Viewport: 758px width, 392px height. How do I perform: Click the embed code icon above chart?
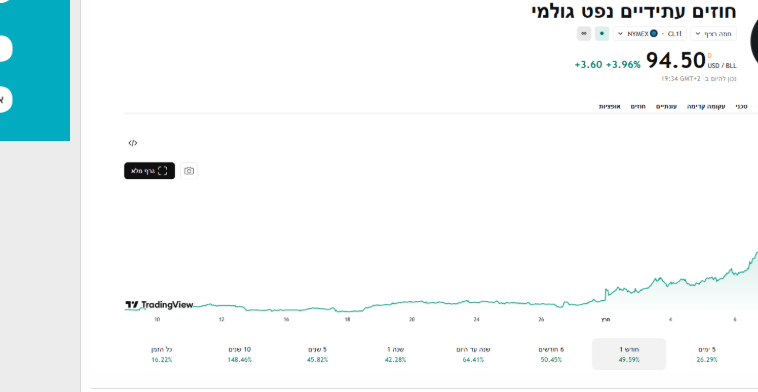[133, 143]
